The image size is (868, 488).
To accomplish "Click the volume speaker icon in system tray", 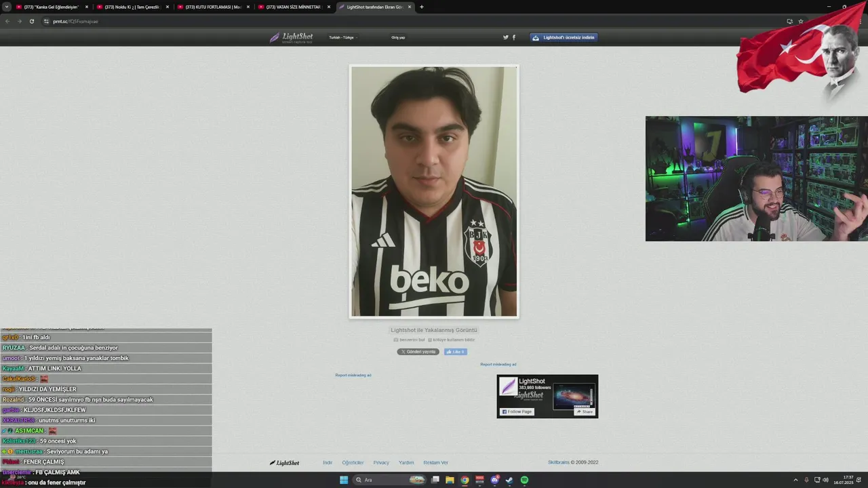I will 825,480.
